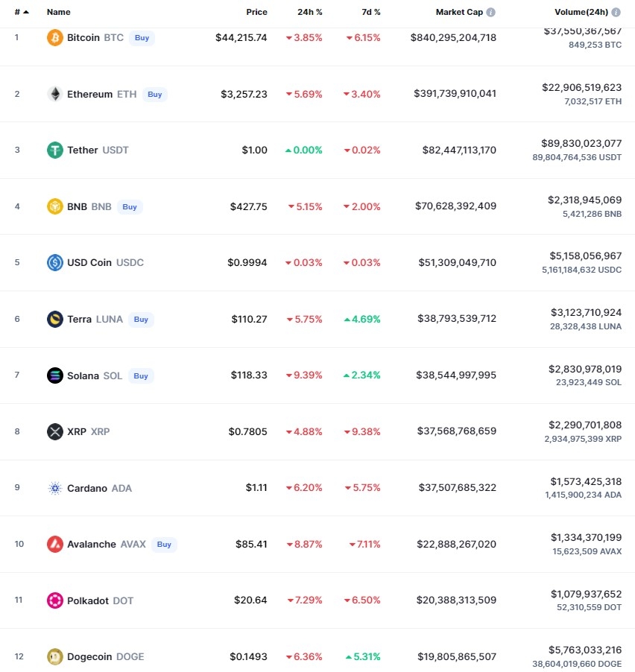Image resolution: width=635 pixels, height=672 pixels.
Task: Click the Dogecoin logo icon
Action: click(55, 656)
